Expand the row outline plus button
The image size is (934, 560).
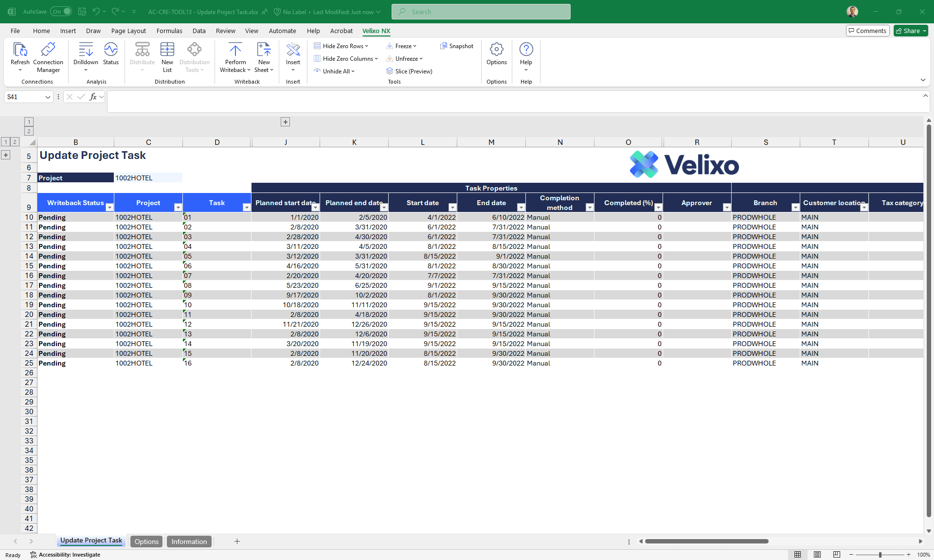pos(6,155)
